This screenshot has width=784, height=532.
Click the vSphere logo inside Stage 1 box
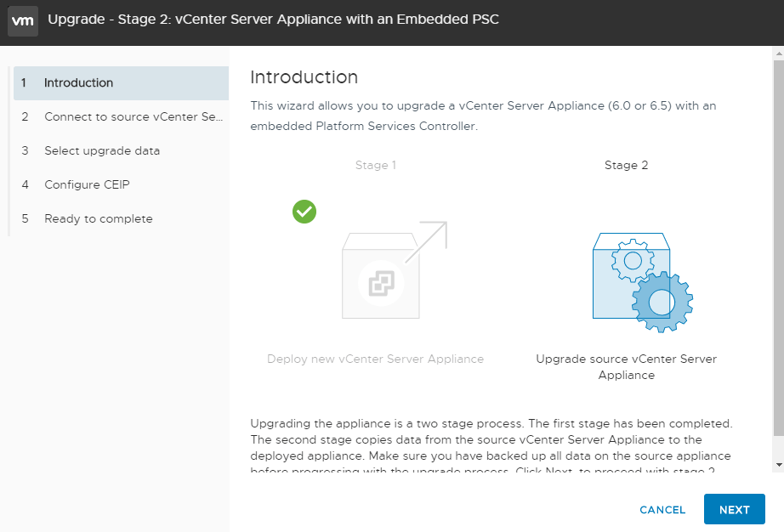coord(381,283)
